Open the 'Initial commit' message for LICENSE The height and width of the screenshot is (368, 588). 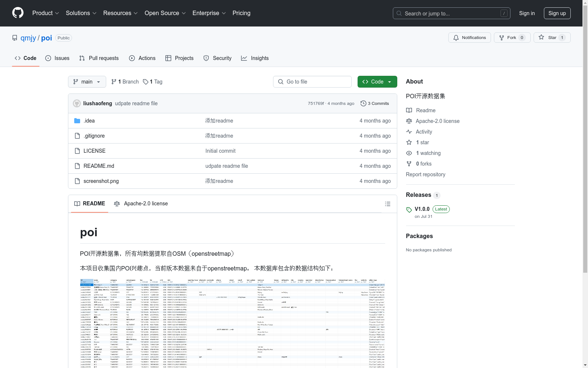tap(220, 151)
